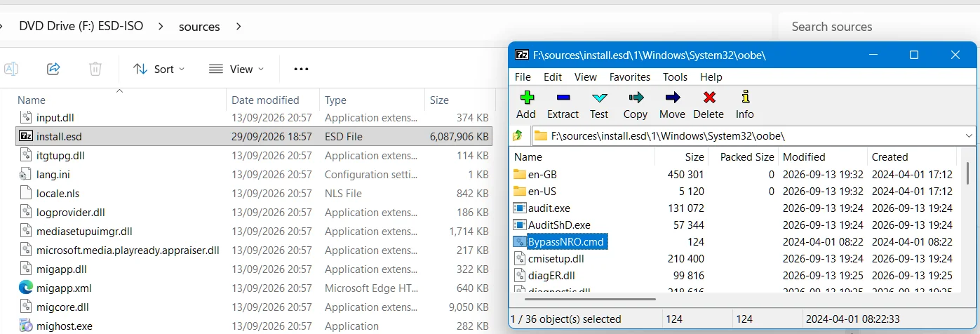Click the 7-Zip Delete toolbar icon

point(709,98)
